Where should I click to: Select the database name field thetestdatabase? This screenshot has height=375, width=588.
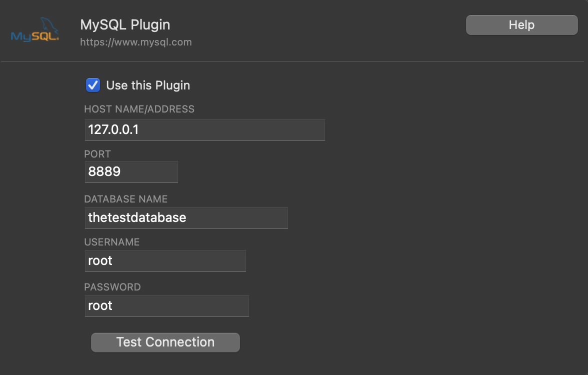coord(186,218)
